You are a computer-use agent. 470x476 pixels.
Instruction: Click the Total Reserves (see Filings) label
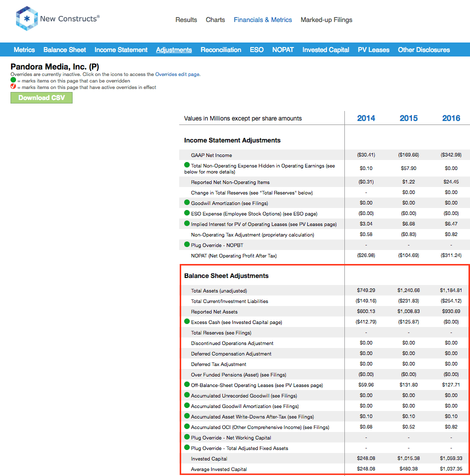(x=221, y=332)
